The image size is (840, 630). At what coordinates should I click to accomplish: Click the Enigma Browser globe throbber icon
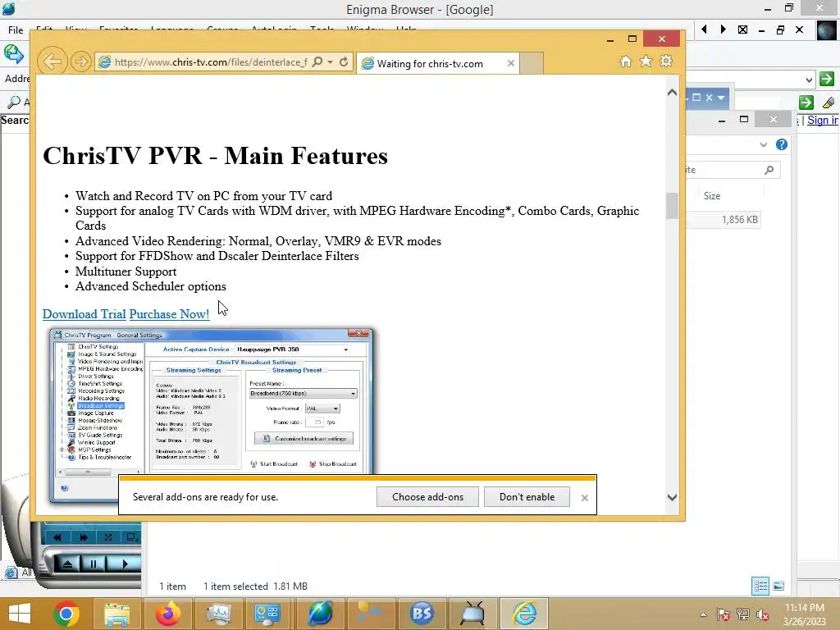(827, 30)
